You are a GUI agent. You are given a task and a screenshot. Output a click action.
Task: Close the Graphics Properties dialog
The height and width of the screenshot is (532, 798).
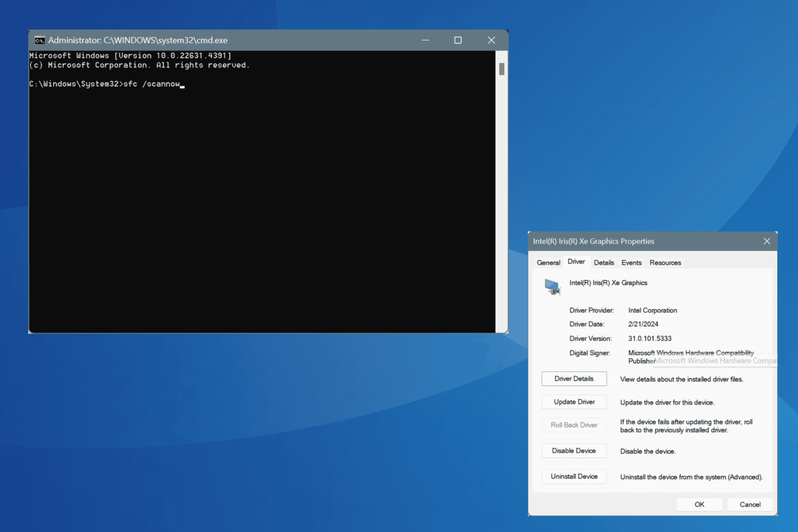[767, 241]
